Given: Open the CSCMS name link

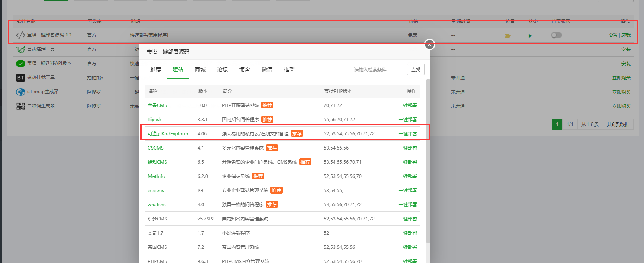Looking at the screenshot, I should coord(156,148).
